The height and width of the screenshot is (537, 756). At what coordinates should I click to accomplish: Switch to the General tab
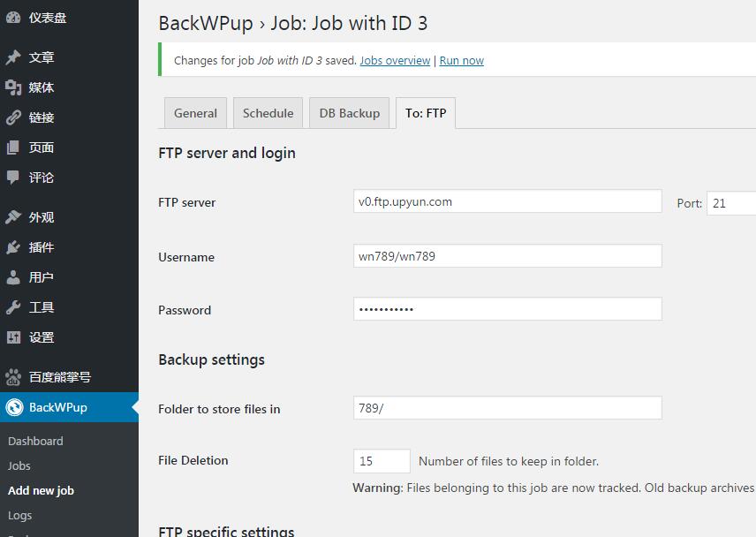[x=195, y=113]
